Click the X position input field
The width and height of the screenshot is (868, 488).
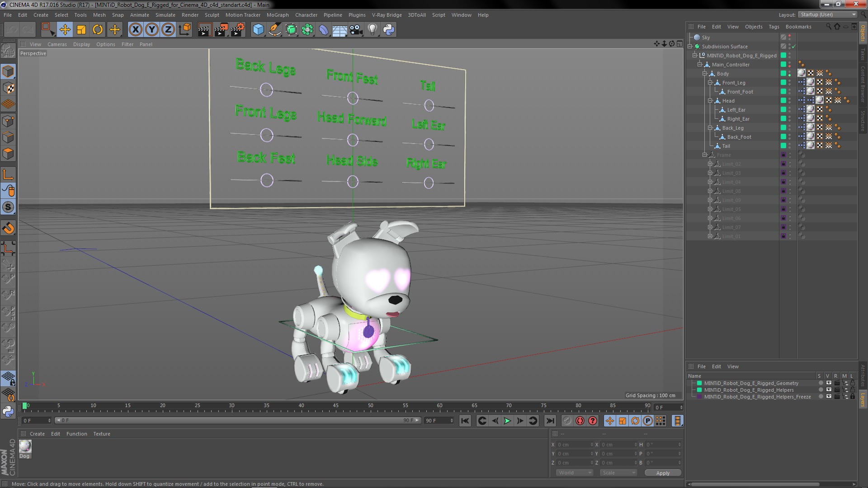(574, 445)
